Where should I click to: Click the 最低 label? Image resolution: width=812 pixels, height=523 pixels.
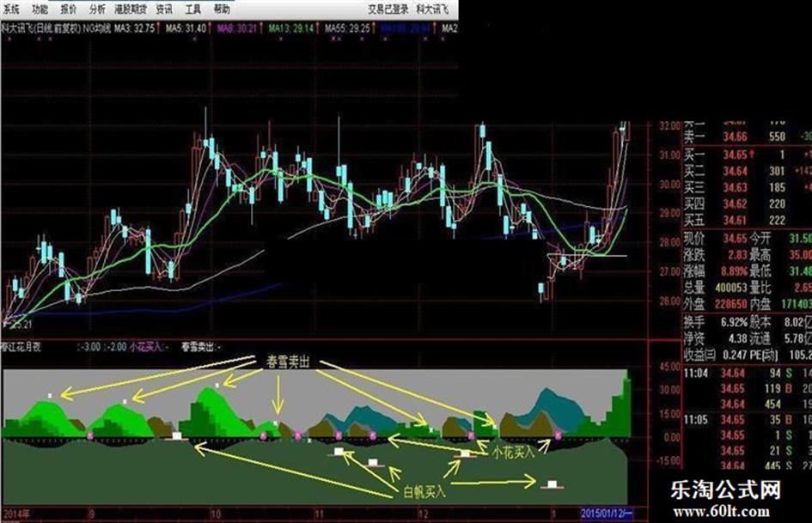coord(760,271)
